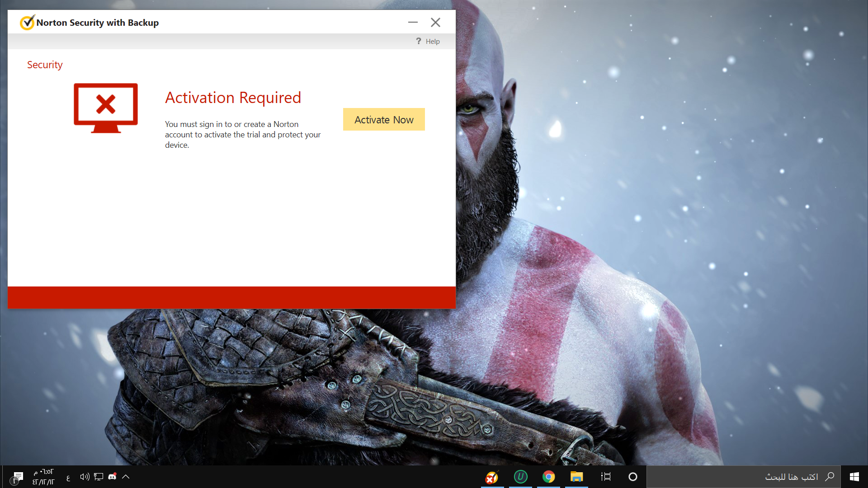Screen dimensions: 868x488
Task: Open the green U app in taskbar
Action: 520,477
